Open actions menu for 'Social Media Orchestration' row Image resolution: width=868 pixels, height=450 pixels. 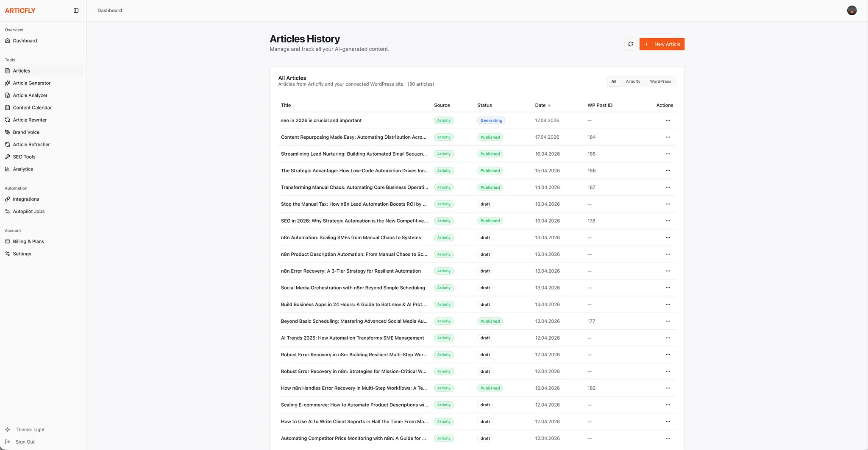(668, 288)
